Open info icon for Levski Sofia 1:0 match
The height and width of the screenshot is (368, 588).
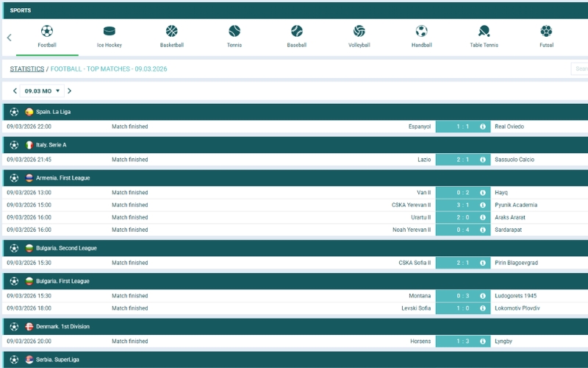(483, 308)
